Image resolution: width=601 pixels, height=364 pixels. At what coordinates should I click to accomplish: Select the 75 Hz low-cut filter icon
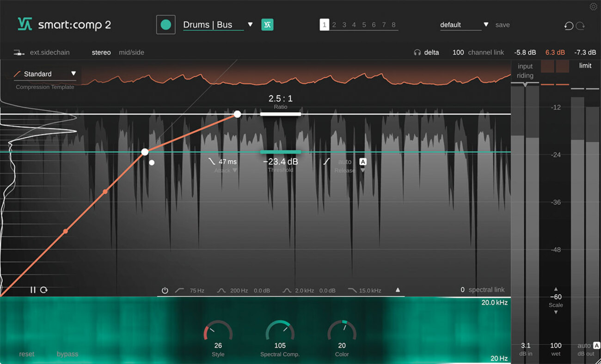click(x=180, y=291)
